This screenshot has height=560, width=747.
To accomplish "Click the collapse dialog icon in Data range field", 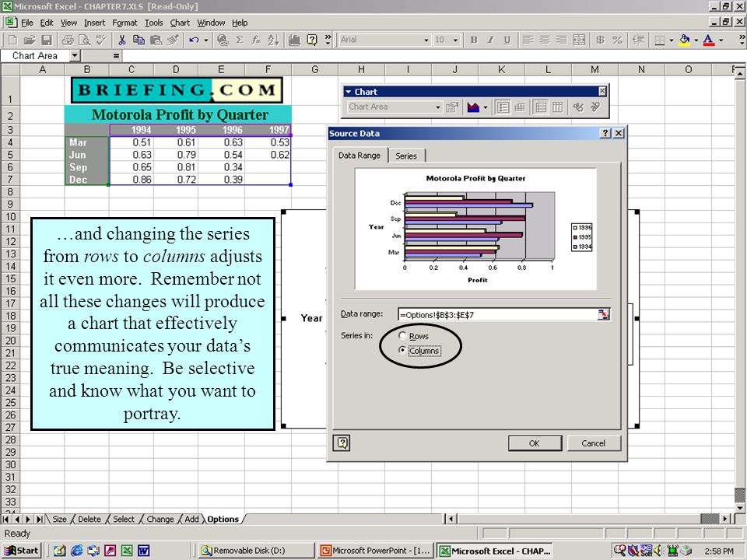I will pos(603,314).
